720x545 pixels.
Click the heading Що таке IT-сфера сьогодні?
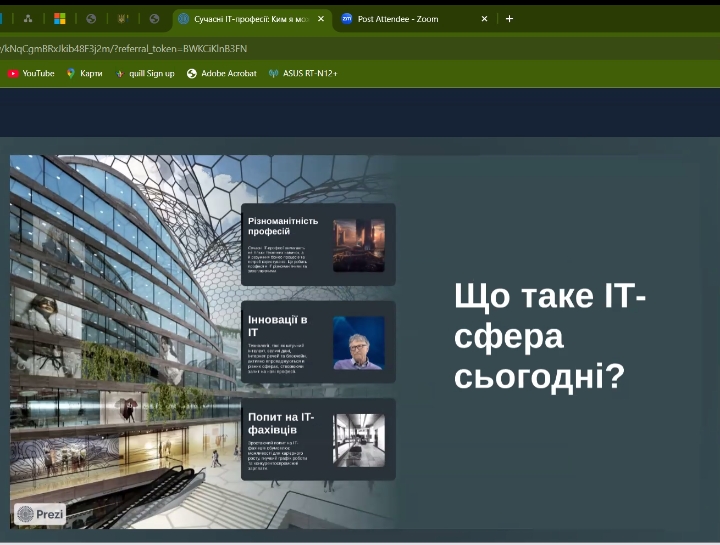(x=550, y=337)
